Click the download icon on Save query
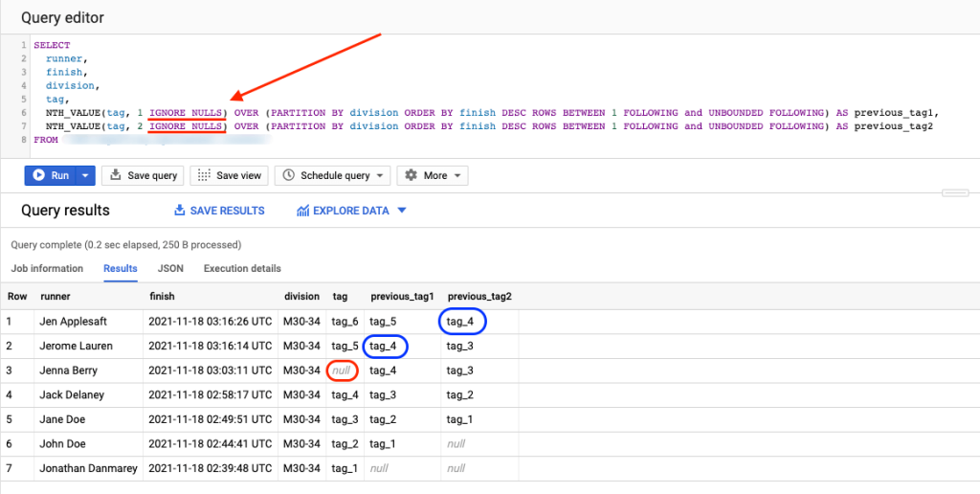The image size is (980, 494). point(115,175)
